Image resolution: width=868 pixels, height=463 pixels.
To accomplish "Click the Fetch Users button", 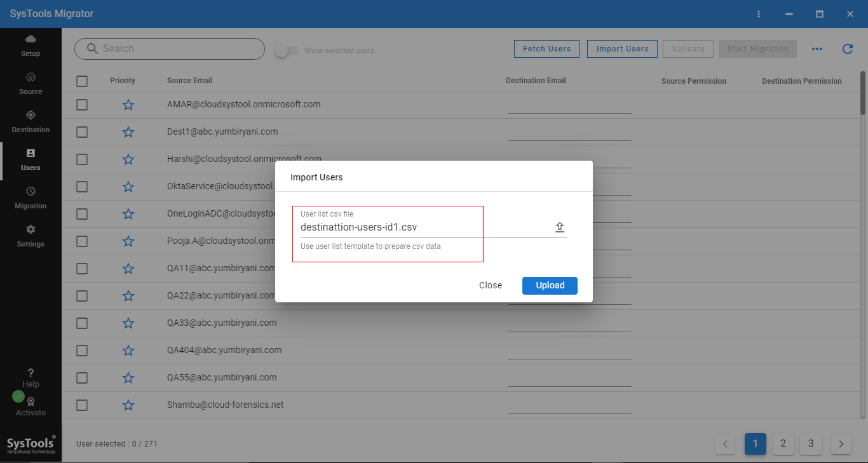I will 546,49.
